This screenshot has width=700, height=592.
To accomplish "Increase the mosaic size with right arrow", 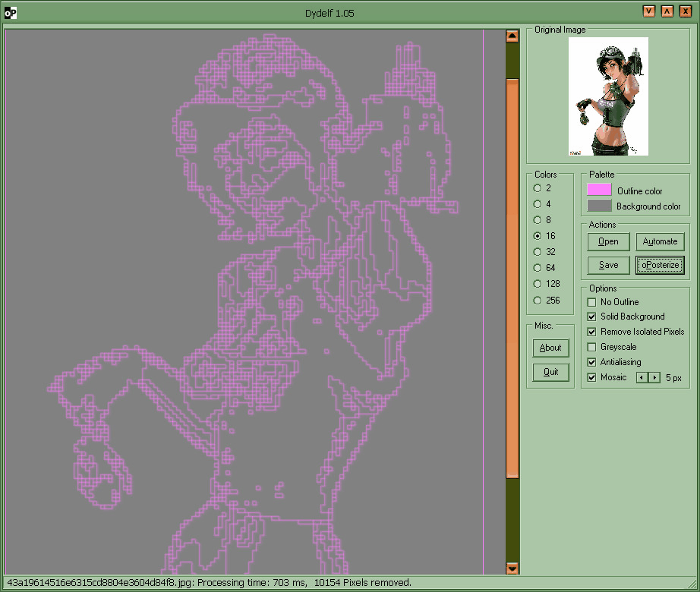I will pyautogui.click(x=654, y=377).
